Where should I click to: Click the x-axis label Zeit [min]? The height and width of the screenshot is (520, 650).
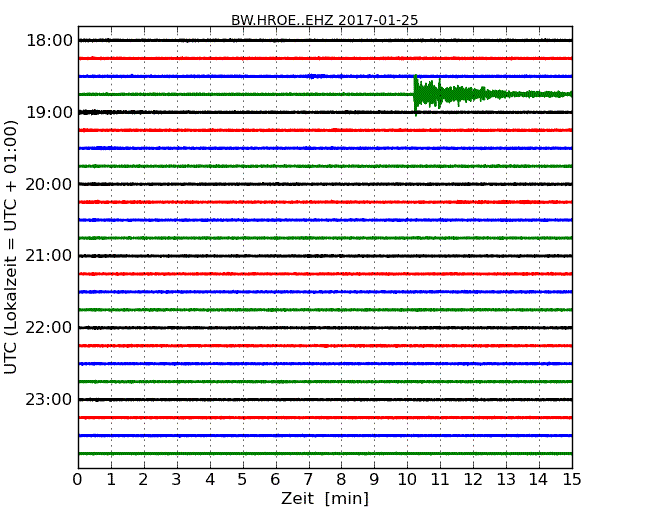tap(325, 498)
